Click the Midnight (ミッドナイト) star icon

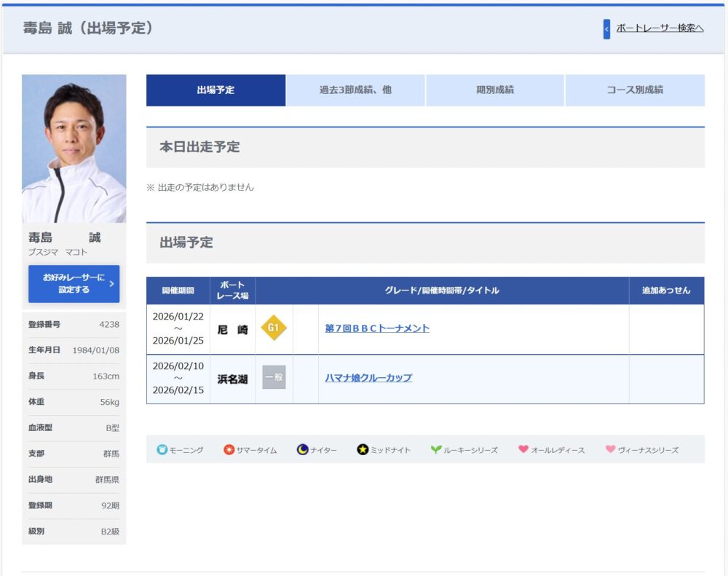click(363, 450)
